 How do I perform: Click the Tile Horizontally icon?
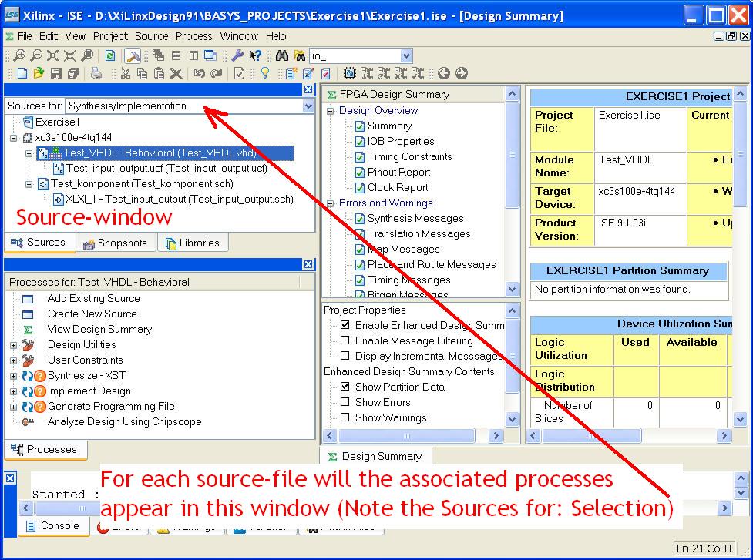[176, 55]
